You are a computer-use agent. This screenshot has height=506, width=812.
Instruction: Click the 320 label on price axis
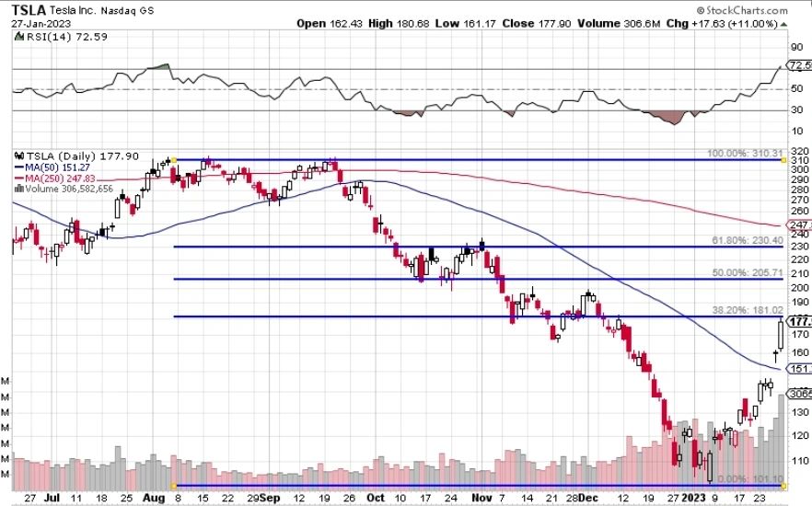[x=799, y=152]
